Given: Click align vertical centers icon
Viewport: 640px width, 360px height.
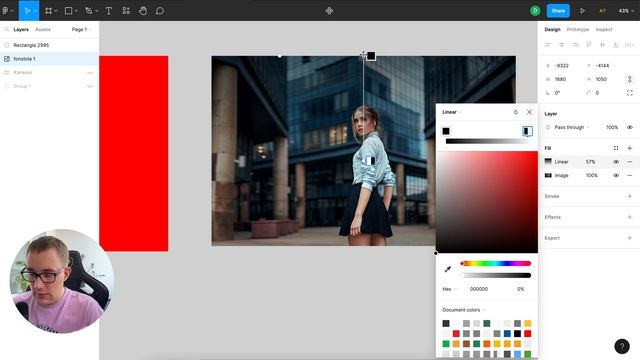Looking at the screenshot, I should click(602, 45).
